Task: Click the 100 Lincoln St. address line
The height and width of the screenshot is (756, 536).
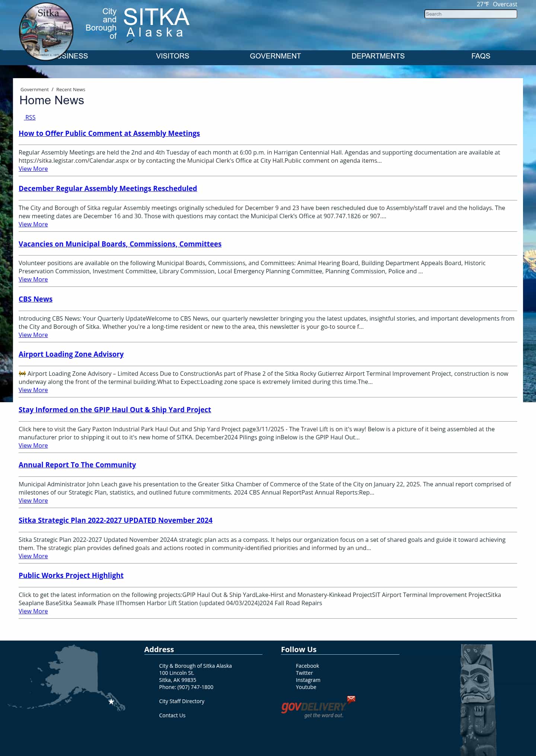Action: [176, 673]
